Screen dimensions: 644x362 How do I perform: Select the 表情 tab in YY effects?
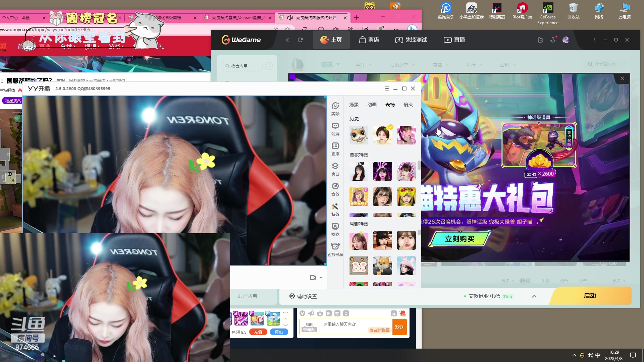pyautogui.click(x=390, y=105)
